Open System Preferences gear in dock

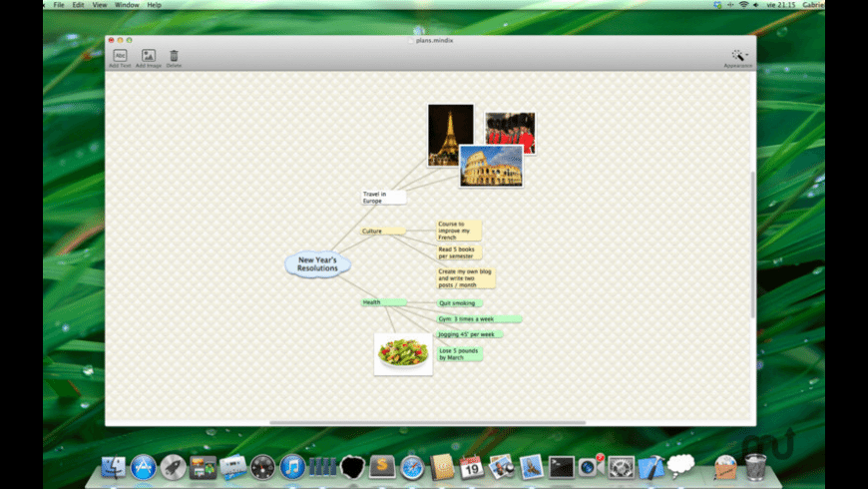point(622,467)
